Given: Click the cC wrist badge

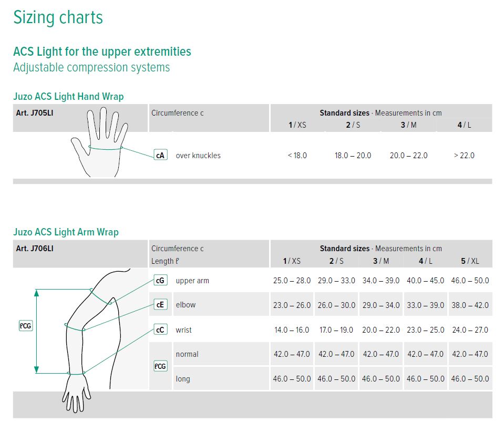Looking at the screenshot, I should (x=160, y=329).
